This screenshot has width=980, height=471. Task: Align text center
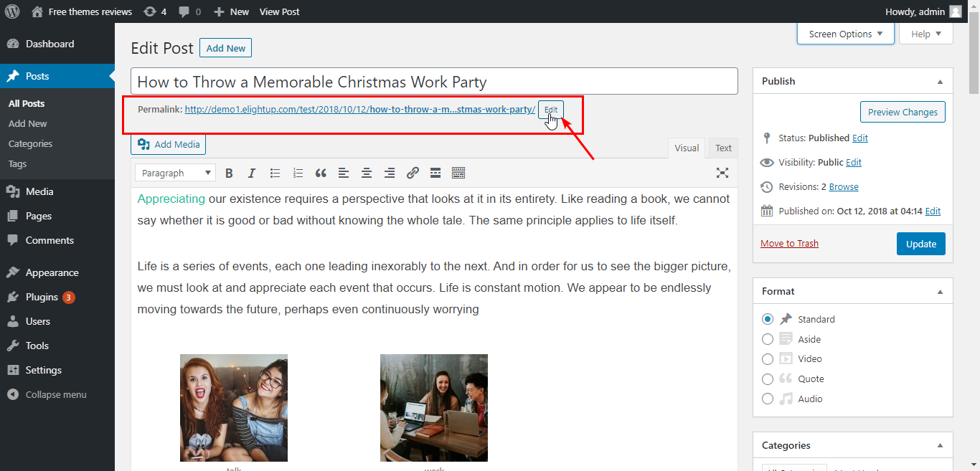click(367, 173)
